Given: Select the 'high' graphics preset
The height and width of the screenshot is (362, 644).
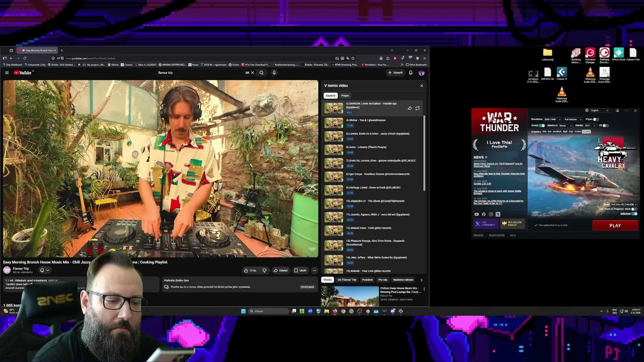Looking at the screenshot, I should point(566,132).
